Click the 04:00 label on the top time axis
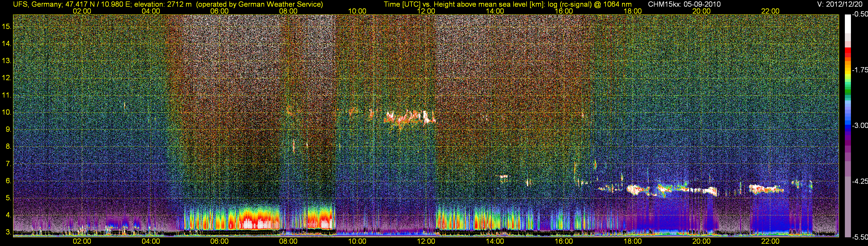This screenshot has width=868, height=246. click(151, 11)
